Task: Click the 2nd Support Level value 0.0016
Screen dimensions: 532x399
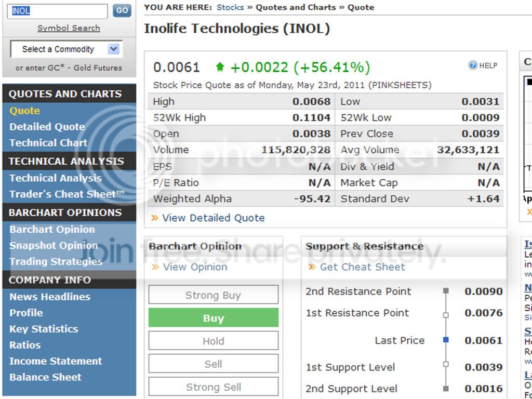Action: [x=484, y=389]
